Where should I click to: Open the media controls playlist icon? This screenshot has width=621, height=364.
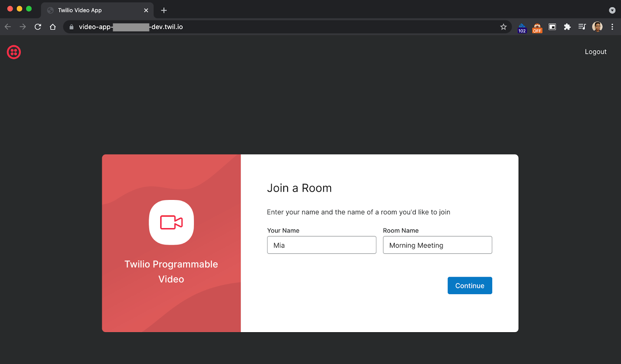click(582, 27)
